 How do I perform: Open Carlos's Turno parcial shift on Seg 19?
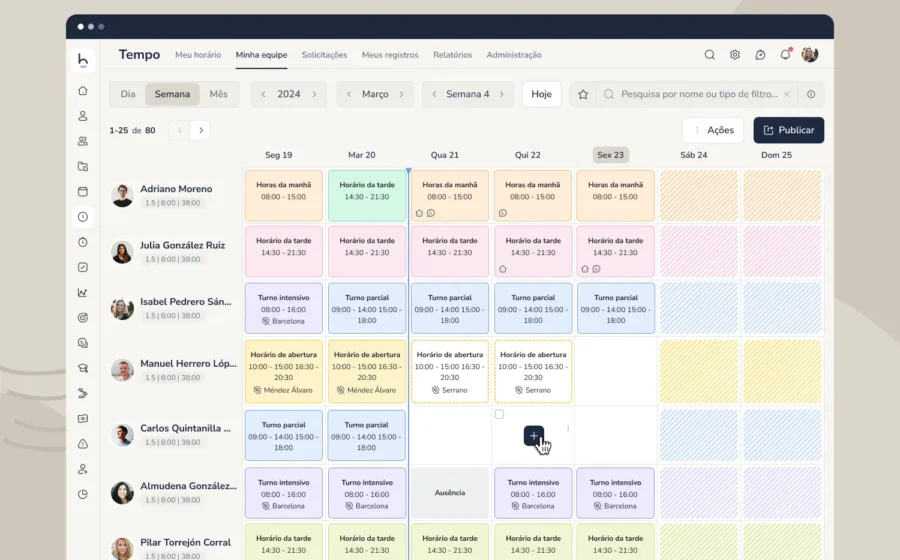pyautogui.click(x=284, y=435)
